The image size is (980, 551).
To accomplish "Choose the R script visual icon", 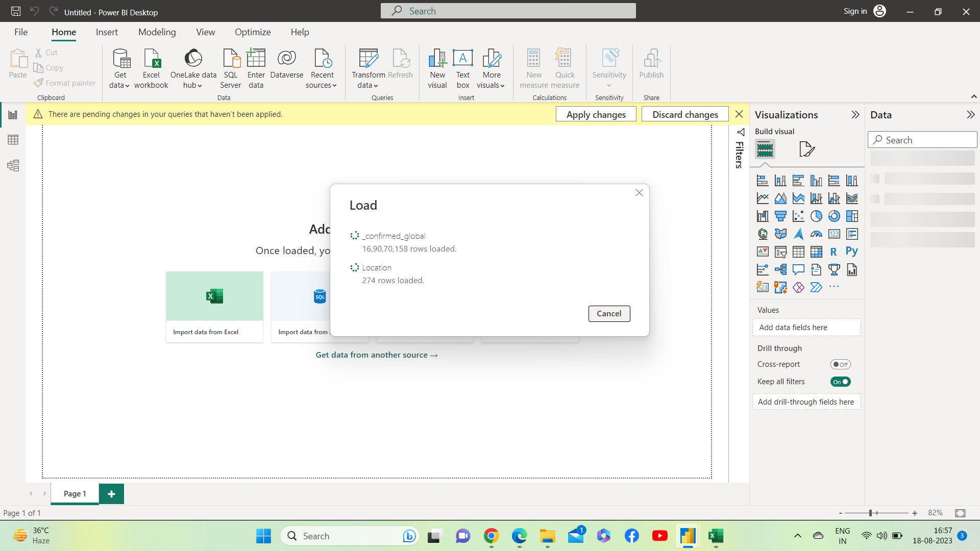I will tap(834, 252).
